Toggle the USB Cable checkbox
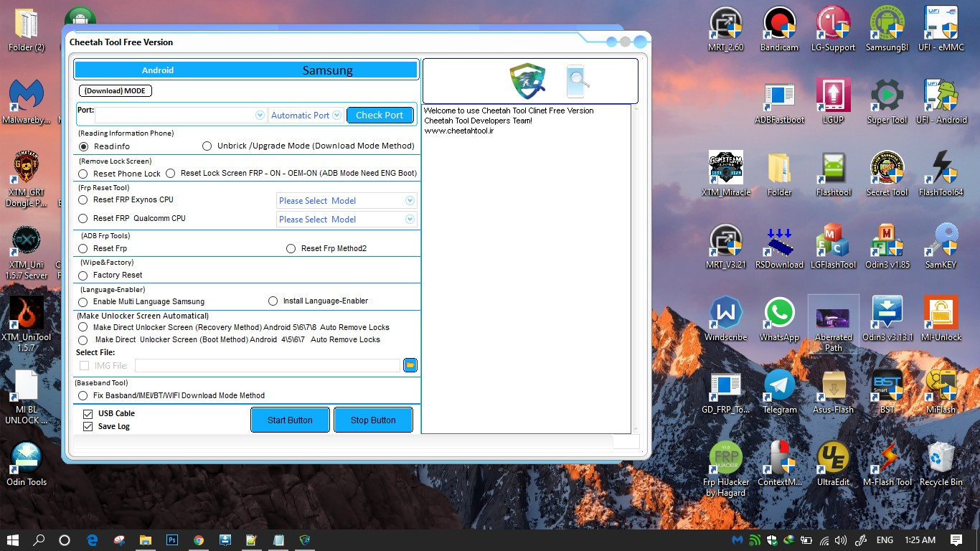980x551 pixels. click(x=88, y=414)
